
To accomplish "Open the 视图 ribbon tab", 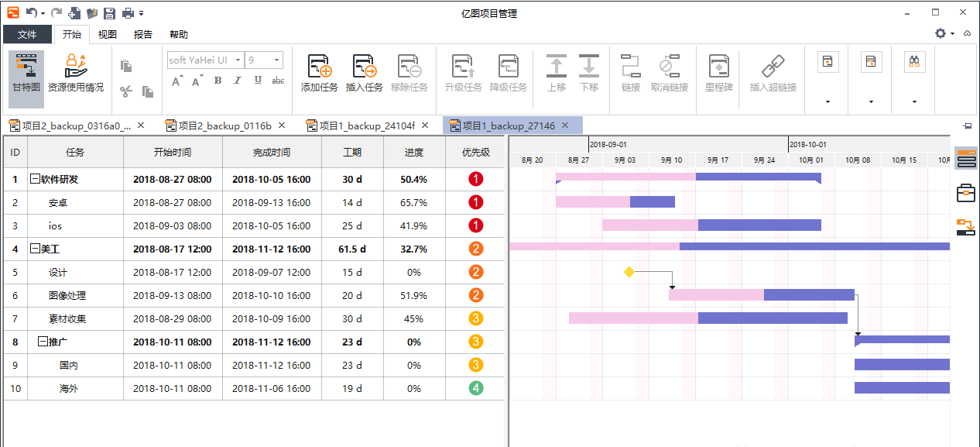I will tap(108, 34).
